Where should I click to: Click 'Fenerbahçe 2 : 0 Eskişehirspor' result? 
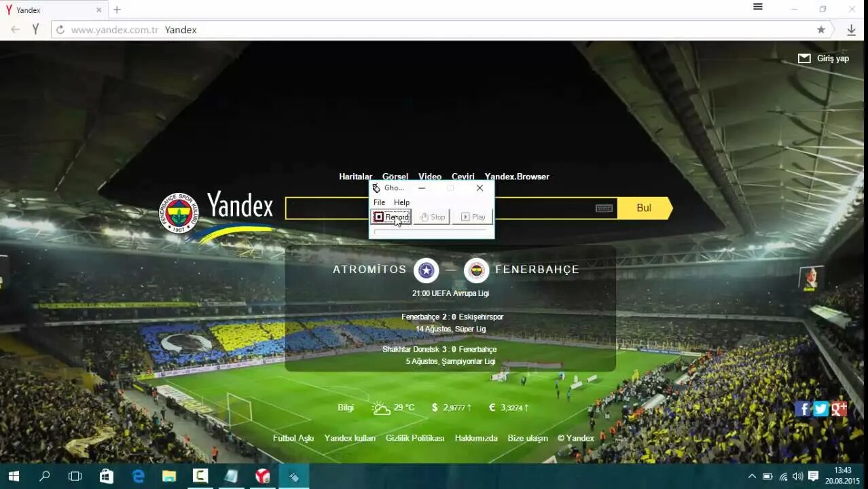coord(452,317)
